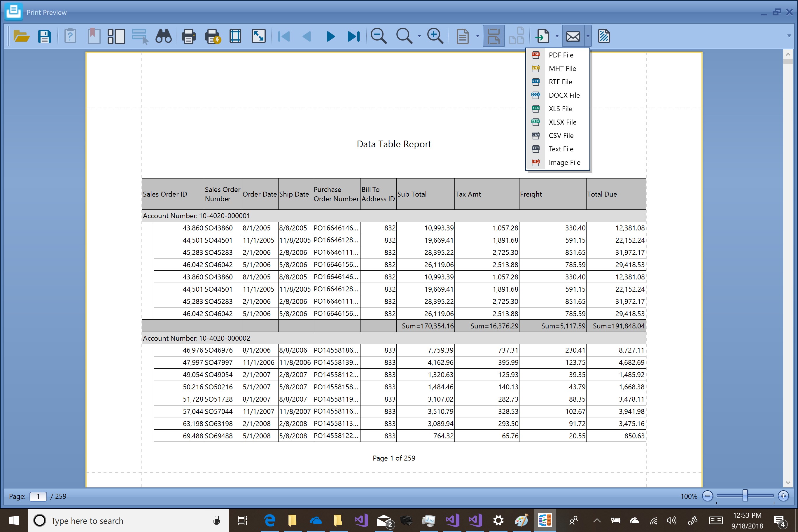Expand the Export To dropdown arrow
Image resolution: width=798 pixels, height=532 pixels.
(557, 36)
